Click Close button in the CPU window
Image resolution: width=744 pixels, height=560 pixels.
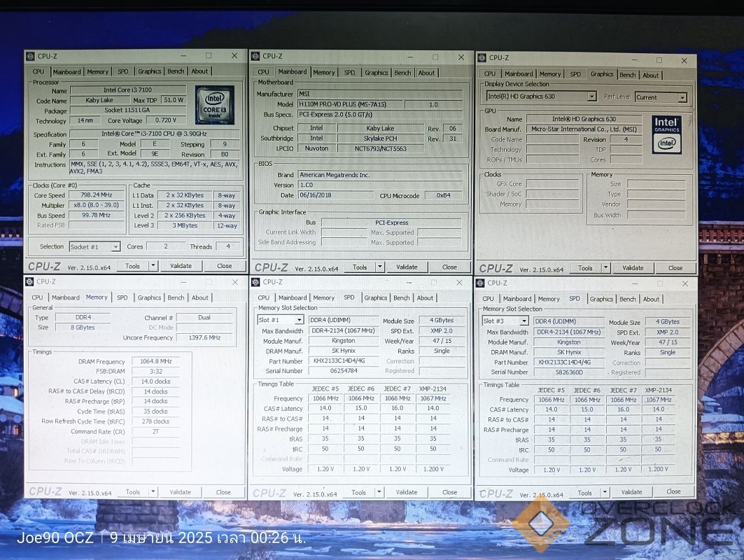click(225, 266)
